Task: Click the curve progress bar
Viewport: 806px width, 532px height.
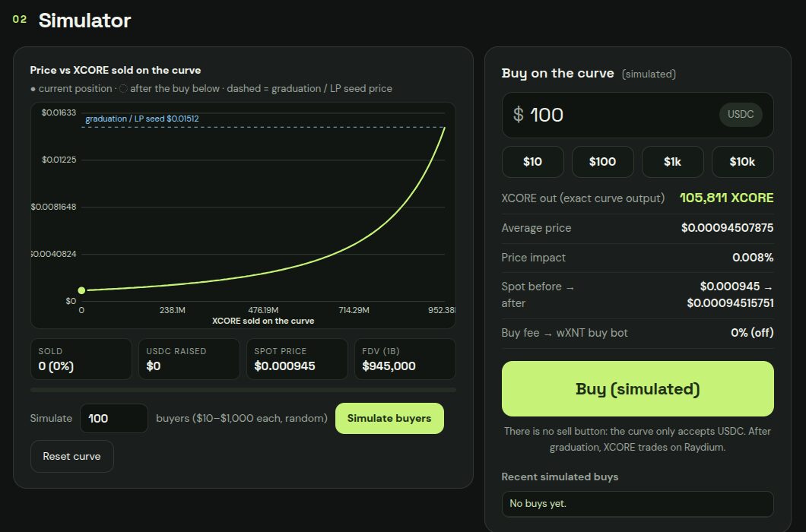Action: coord(243,390)
